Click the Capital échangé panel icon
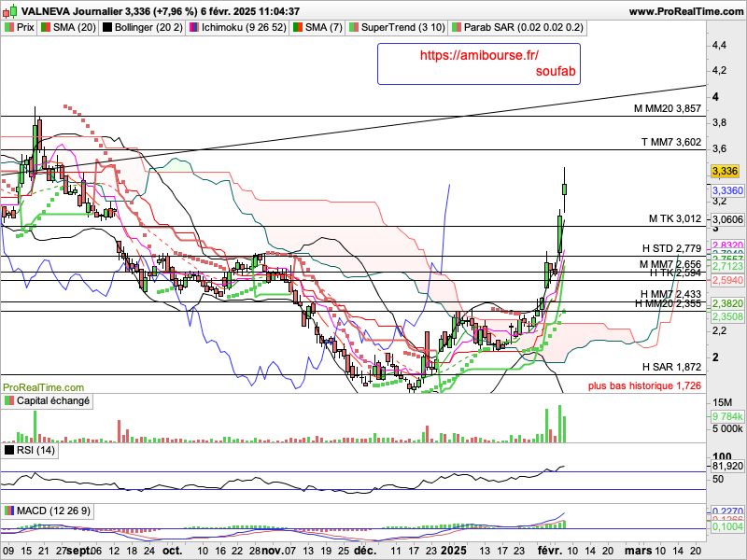The image size is (747, 560). [9, 401]
